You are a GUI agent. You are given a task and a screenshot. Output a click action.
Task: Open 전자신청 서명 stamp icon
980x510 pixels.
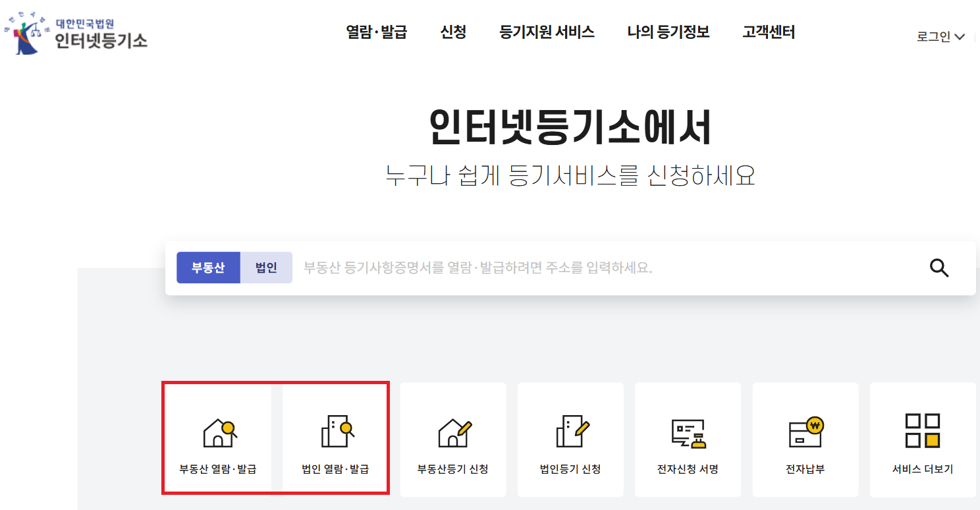[689, 433]
